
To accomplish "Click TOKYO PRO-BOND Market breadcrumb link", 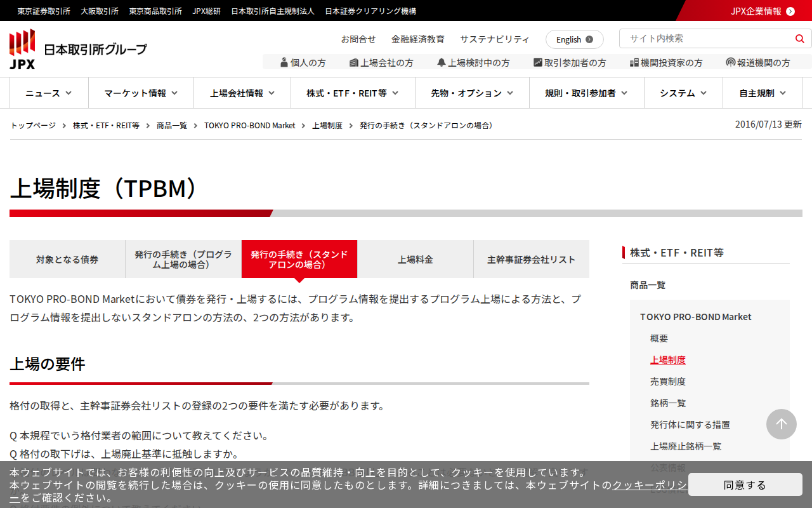I will pos(250,125).
